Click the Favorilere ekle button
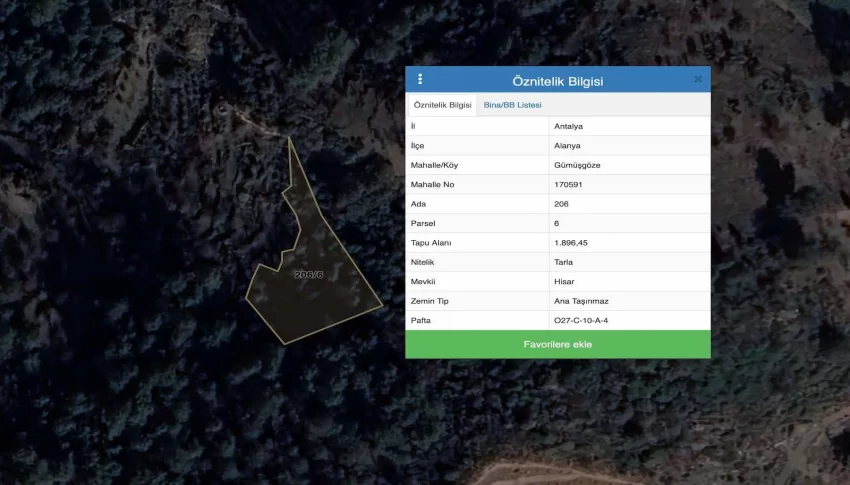Screen dimensions: 850x485 (x=558, y=344)
